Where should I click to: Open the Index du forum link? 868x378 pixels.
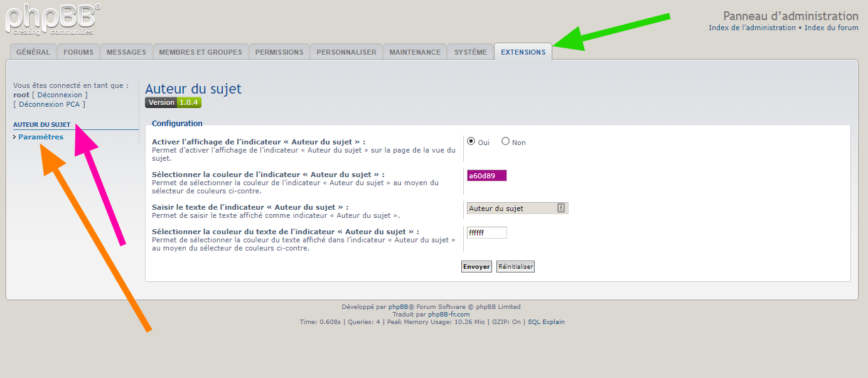tap(831, 28)
